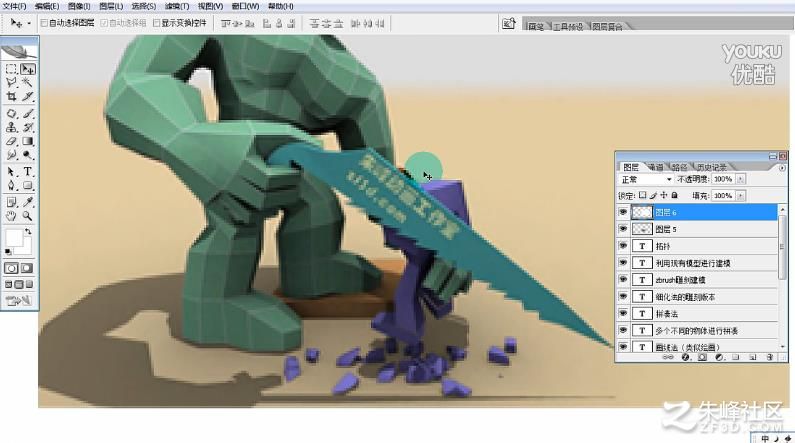Open the Layers panel flyout menu
The image size is (795, 443).
pos(782,167)
